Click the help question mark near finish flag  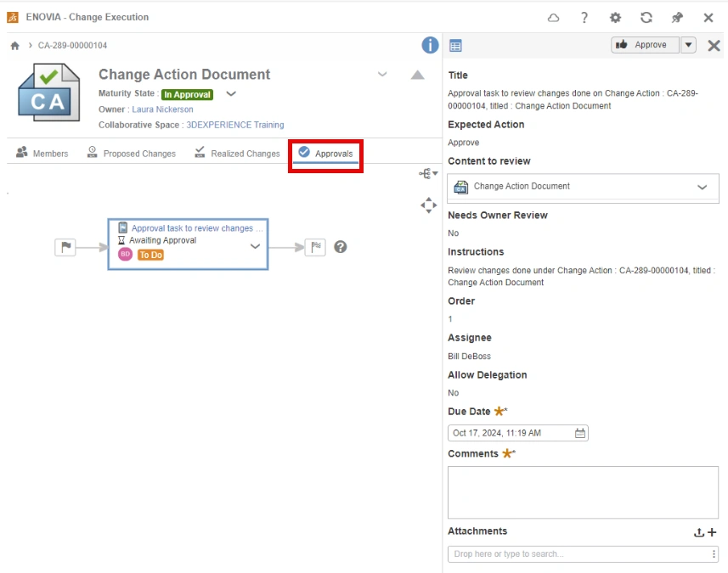341,247
